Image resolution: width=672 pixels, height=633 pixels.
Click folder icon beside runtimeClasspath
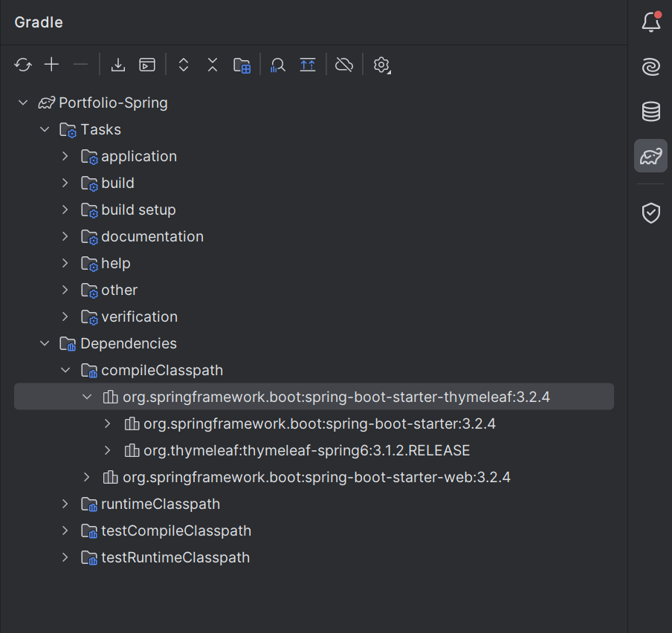click(89, 504)
